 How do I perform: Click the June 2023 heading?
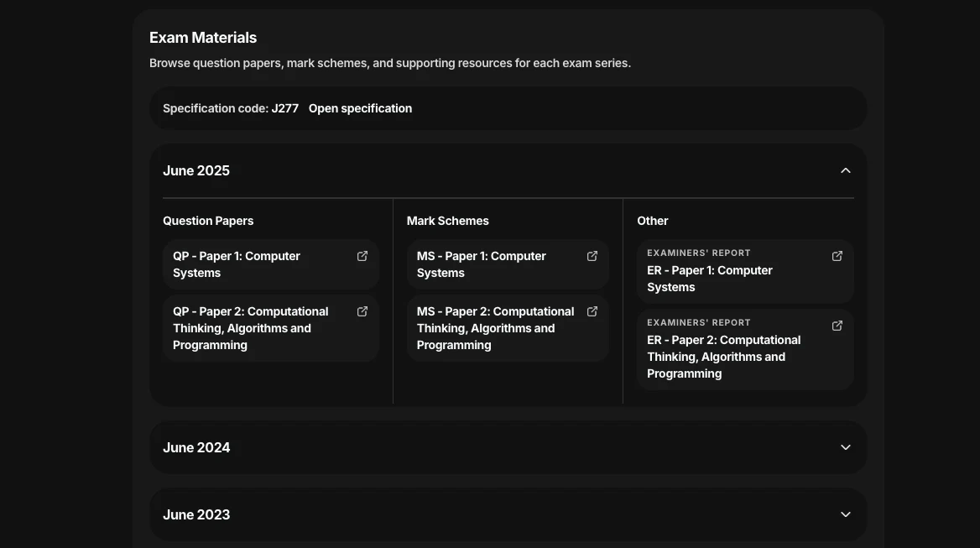pyautogui.click(x=196, y=514)
